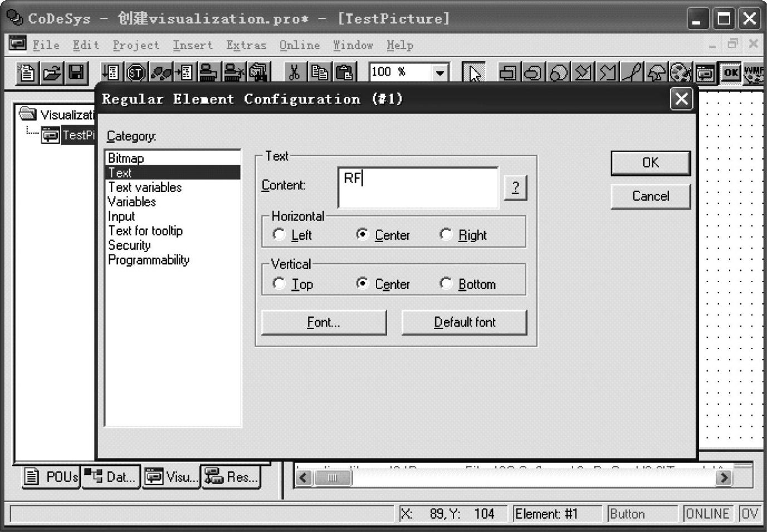This screenshot has height=532, width=767.
Task: Select Right horizontal alignment
Action: tap(446, 234)
